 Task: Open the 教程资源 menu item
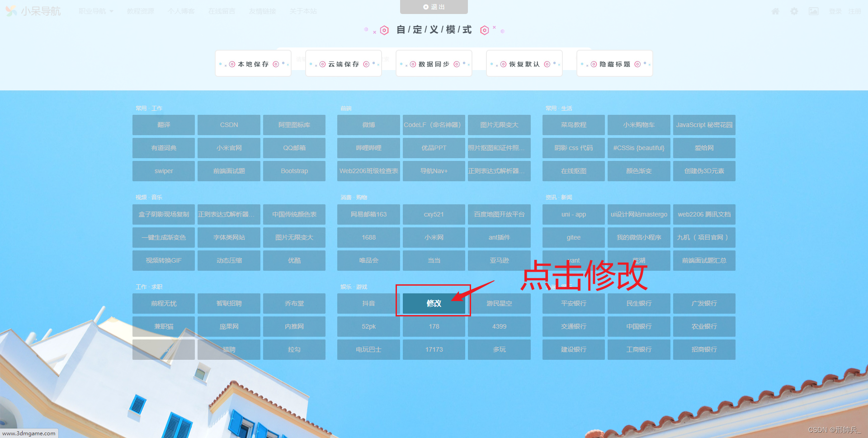141,11
